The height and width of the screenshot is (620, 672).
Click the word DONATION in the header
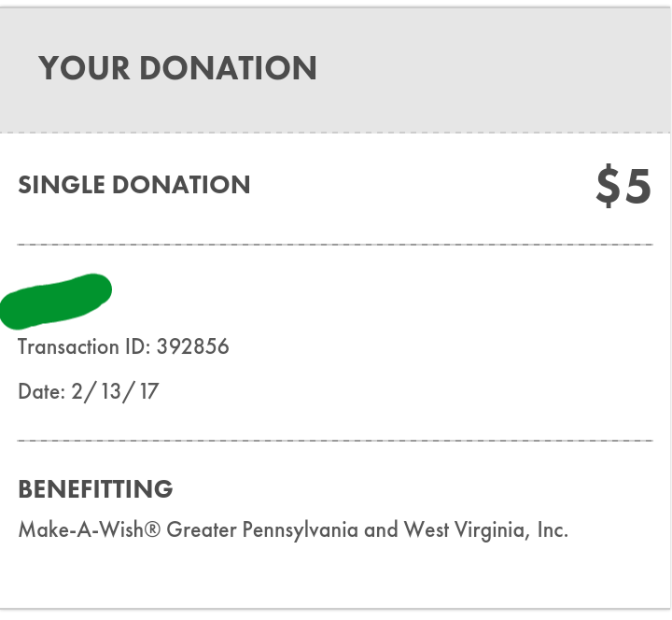228,68
